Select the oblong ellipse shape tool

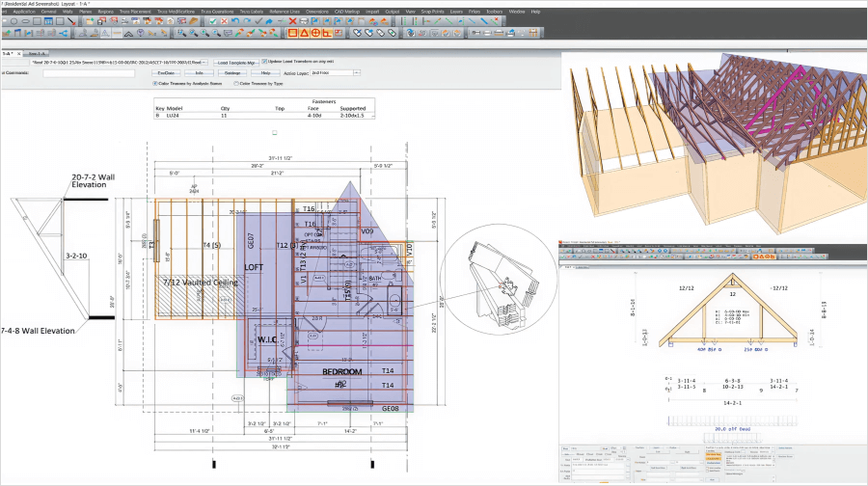pos(25,21)
